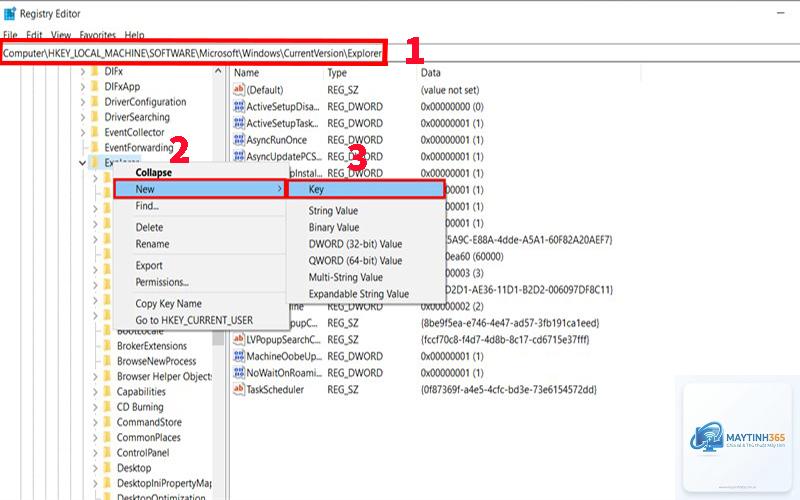Click the Registry Editor app icon in title bar
The image size is (800, 500).
click(x=10, y=14)
